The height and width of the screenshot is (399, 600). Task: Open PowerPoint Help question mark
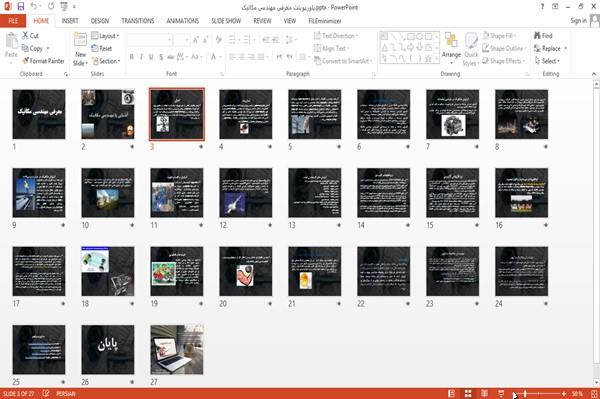click(542, 7)
